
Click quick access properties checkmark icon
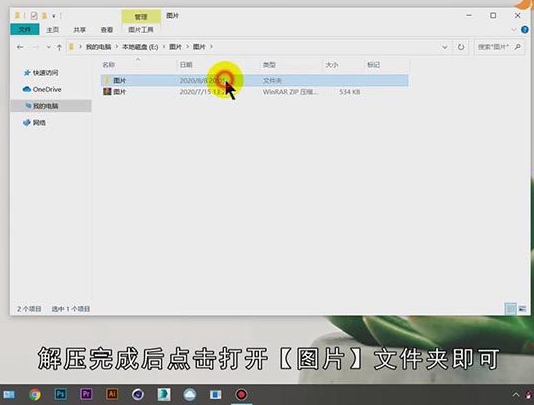pos(34,15)
